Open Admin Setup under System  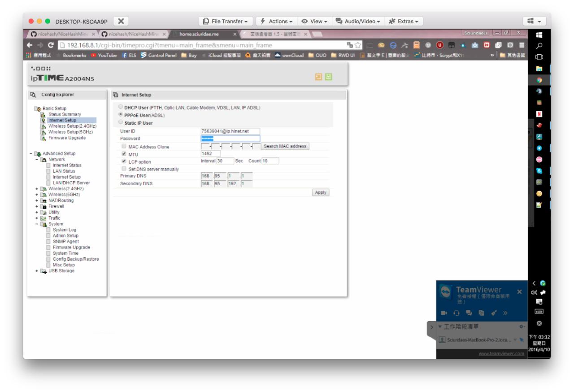(x=65, y=235)
